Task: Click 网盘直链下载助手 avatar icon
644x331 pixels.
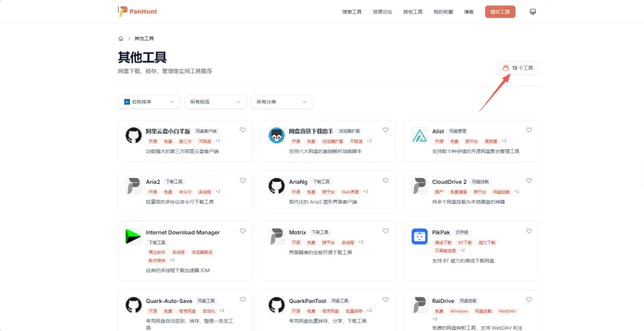Action: (x=277, y=135)
